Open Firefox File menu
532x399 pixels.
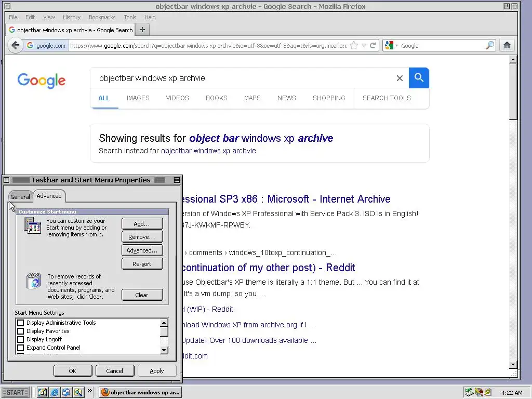click(13, 17)
